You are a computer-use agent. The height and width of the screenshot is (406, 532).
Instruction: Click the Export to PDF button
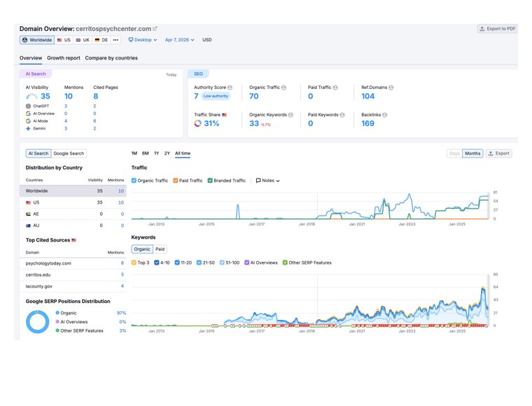point(498,29)
